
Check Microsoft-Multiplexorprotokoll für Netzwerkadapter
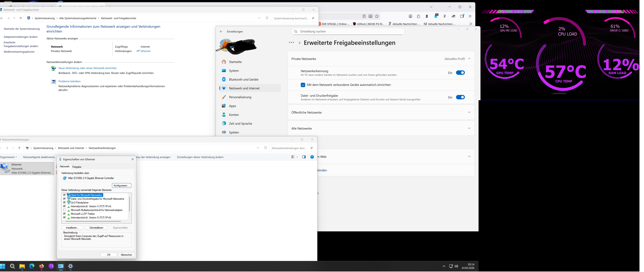click(x=64, y=210)
